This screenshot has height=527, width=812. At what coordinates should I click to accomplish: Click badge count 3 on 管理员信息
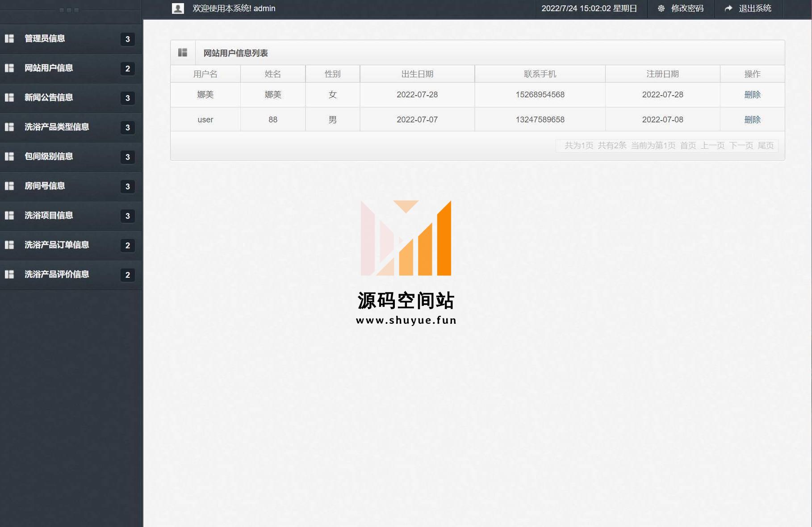[x=128, y=39]
